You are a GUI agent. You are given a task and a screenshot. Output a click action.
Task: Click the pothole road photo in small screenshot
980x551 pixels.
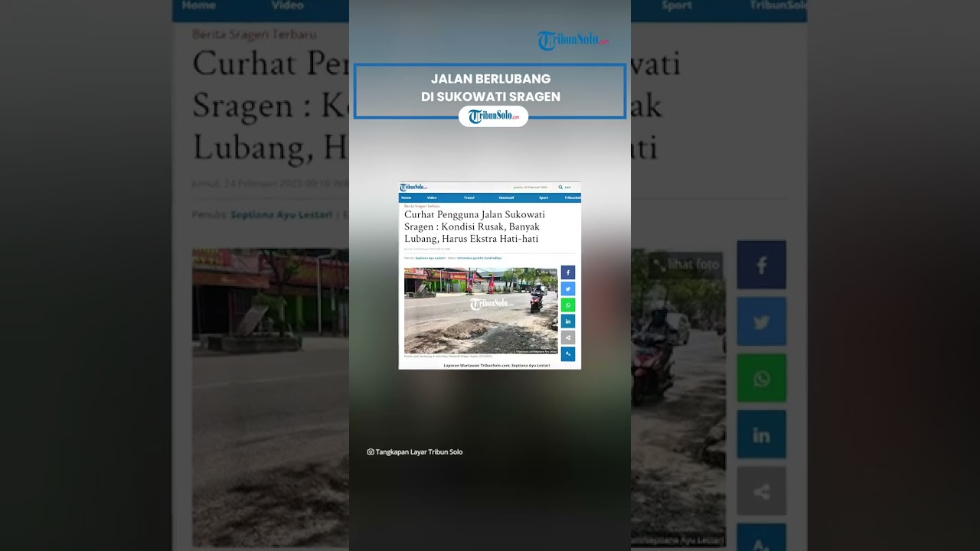tap(481, 311)
